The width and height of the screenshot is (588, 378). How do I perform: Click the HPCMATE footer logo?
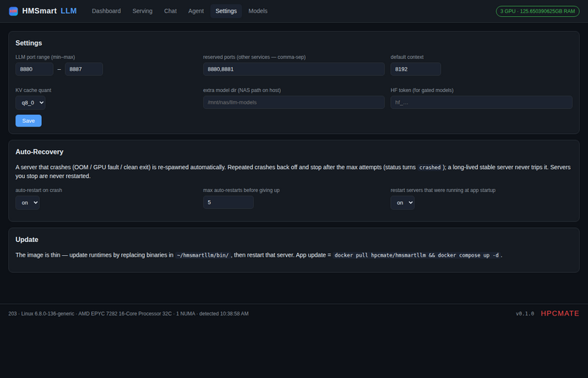tap(560, 313)
